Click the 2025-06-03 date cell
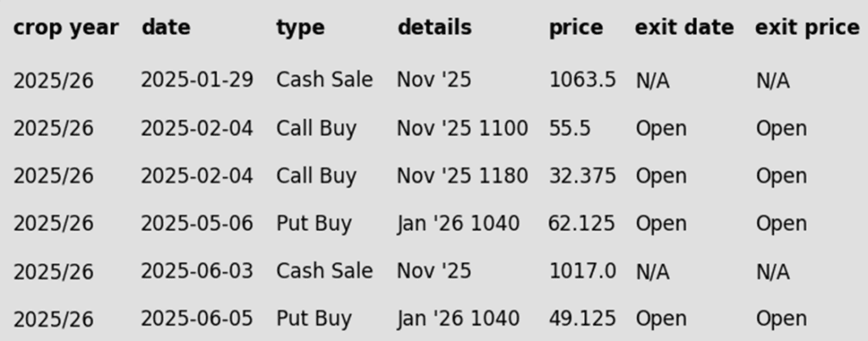The width and height of the screenshot is (868, 341). 197,271
